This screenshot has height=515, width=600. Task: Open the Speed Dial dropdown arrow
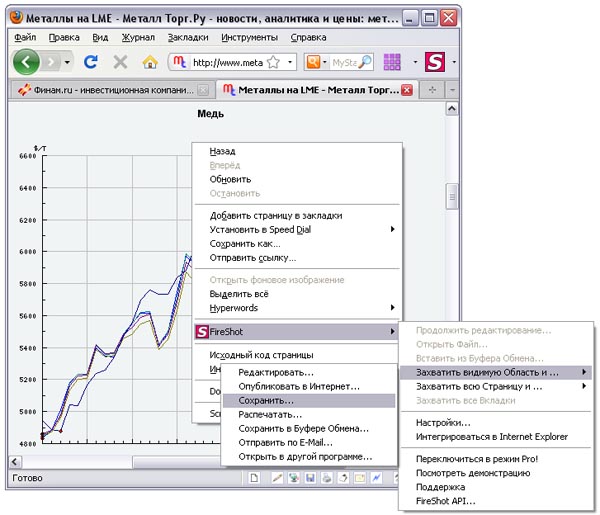[x=415, y=62]
